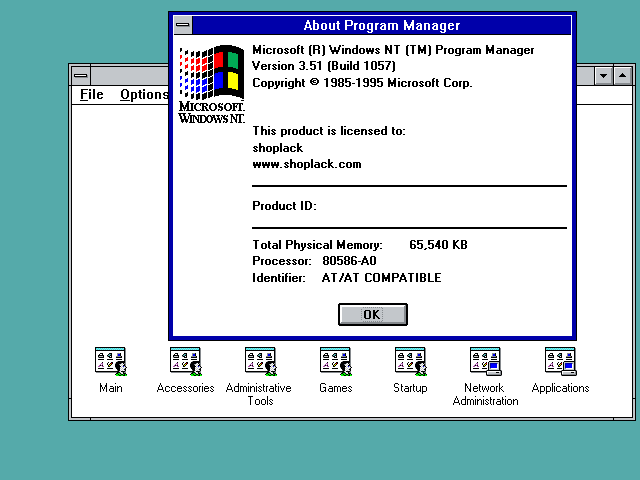Select the Network Administration group icon
This screenshot has height=480, width=640.
(485, 362)
